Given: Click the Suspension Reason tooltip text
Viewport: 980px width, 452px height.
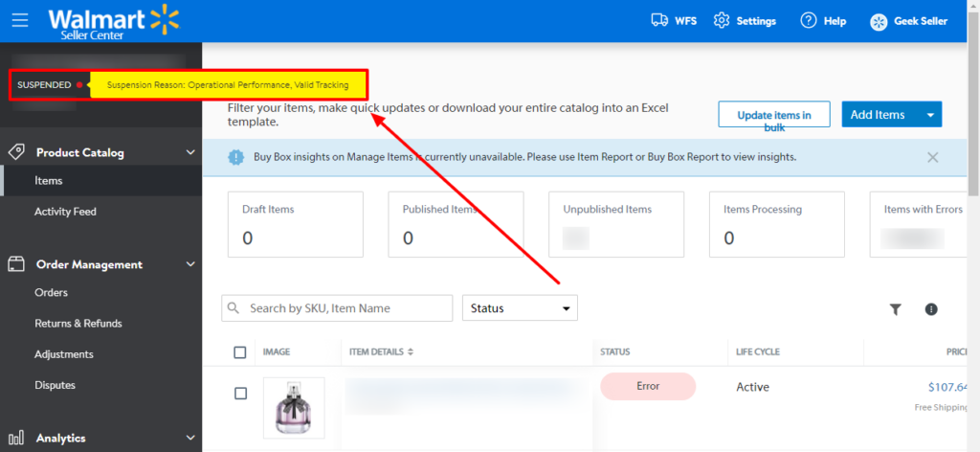Looking at the screenshot, I should pos(228,84).
